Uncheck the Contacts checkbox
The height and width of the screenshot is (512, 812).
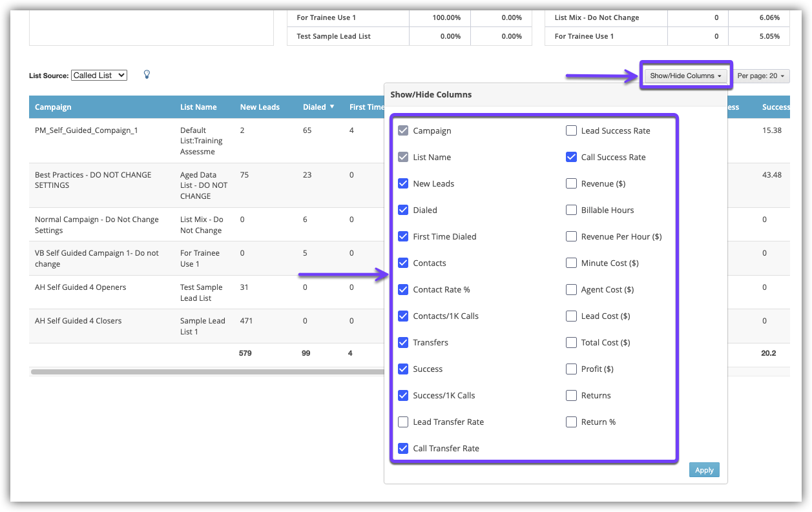coord(403,263)
